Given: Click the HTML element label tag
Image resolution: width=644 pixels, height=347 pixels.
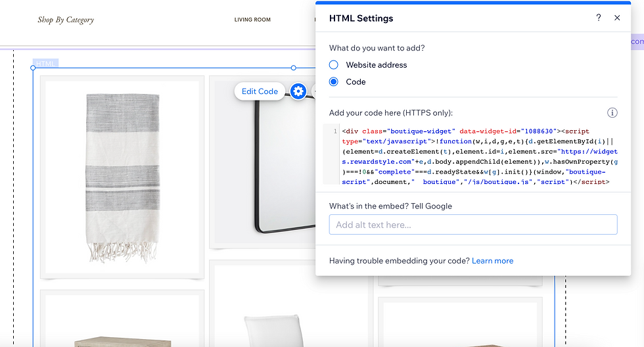Looking at the screenshot, I should [45, 63].
